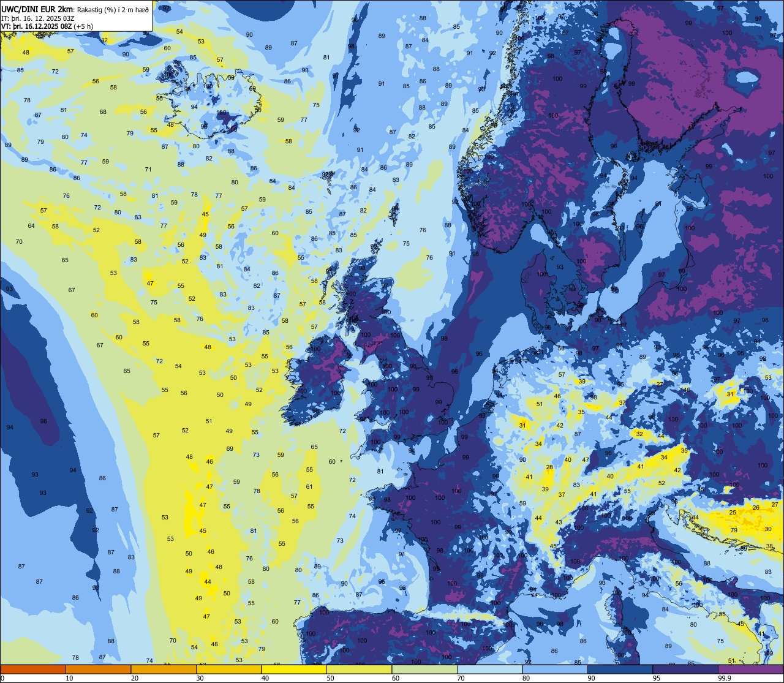Click the purple above-99.9 legend swatch

(751, 669)
